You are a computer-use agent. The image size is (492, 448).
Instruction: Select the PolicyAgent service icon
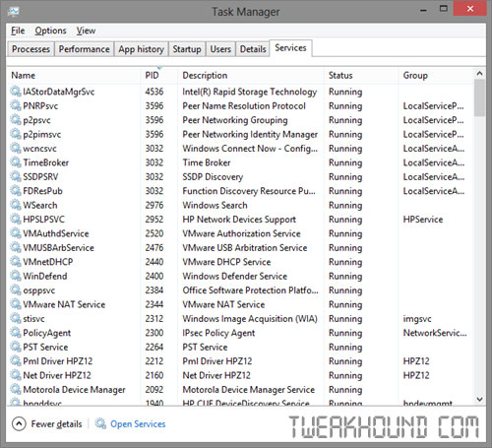tap(16, 332)
